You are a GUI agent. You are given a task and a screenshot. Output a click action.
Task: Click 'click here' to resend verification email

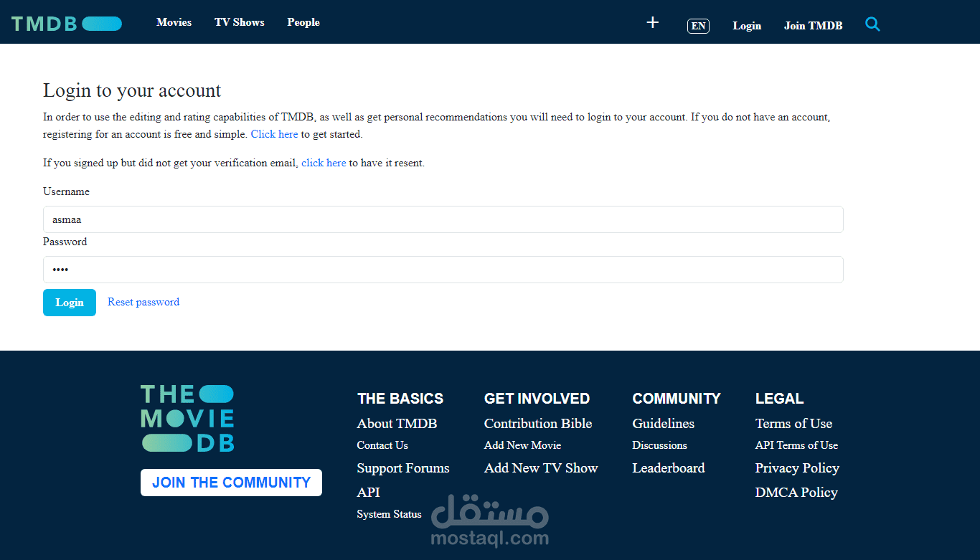coord(324,163)
